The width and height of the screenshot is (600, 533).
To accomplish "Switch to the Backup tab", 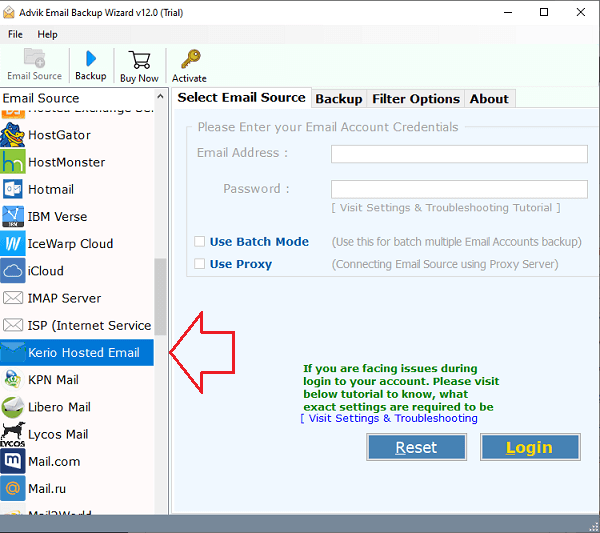I will tap(339, 99).
